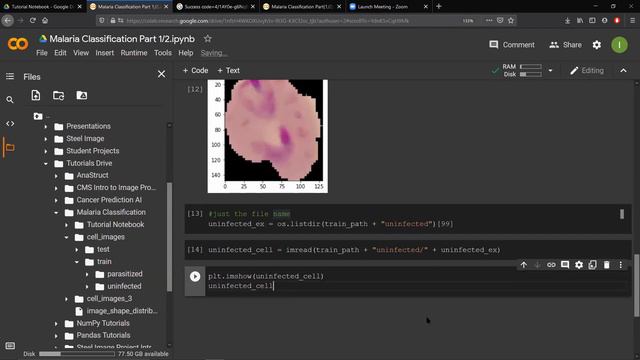
Task: Open cell editor settings gear
Action: point(579,265)
